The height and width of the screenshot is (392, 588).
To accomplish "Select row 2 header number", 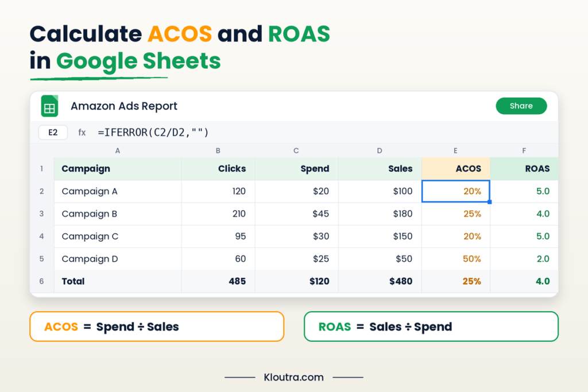I will [x=41, y=191].
